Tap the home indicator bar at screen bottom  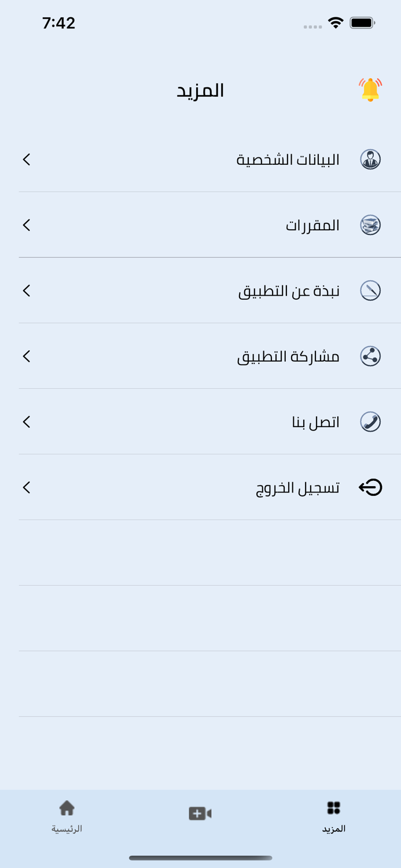click(200, 858)
